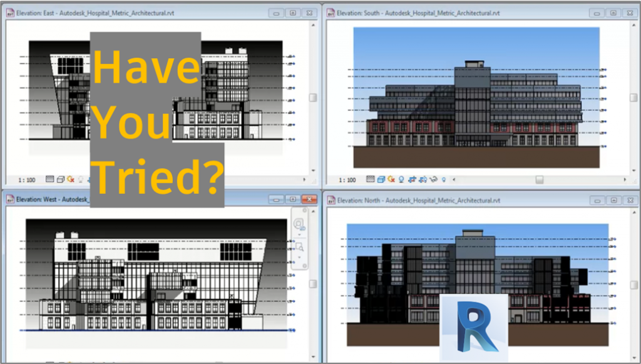Minimize the Elevation: South window

[x=597, y=13]
